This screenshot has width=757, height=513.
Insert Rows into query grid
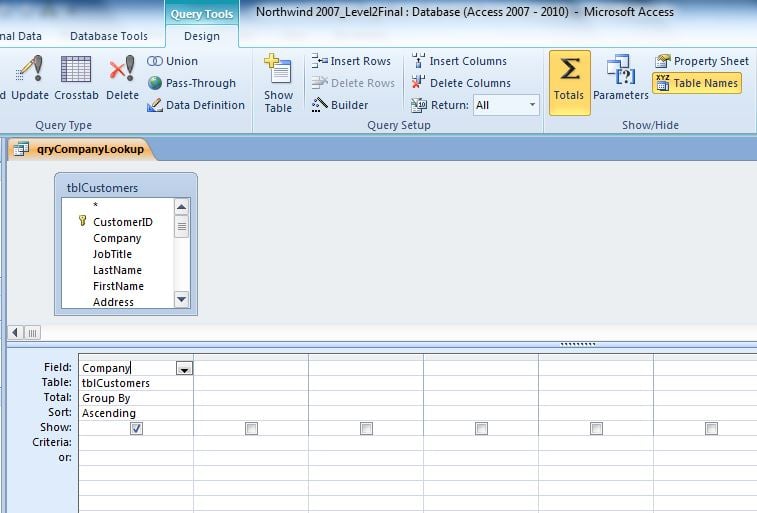pyautogui.click(x=351, y=61)
